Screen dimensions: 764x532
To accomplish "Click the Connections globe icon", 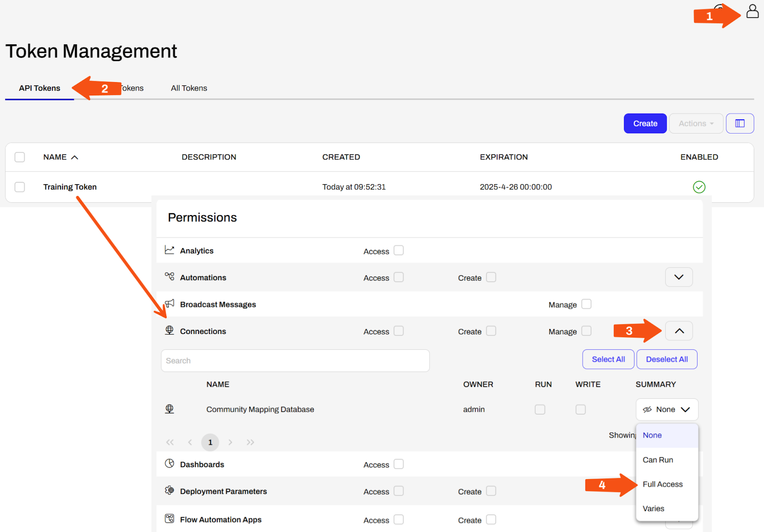I will [170, 330].
